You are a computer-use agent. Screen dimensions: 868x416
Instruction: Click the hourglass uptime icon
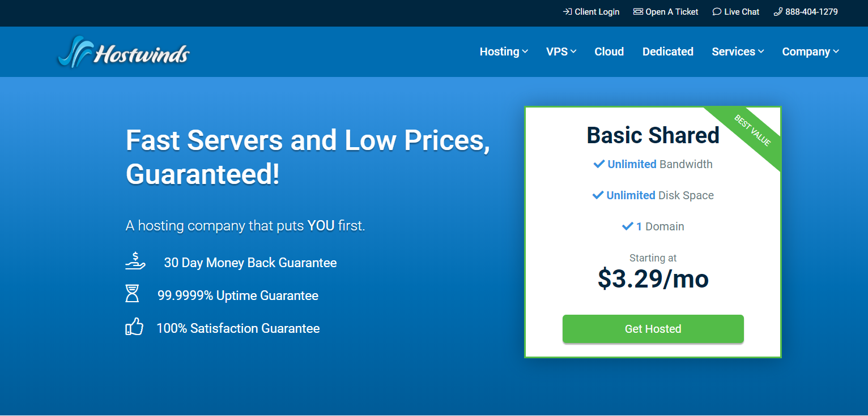pyautogui.click(x=132, y=294)
